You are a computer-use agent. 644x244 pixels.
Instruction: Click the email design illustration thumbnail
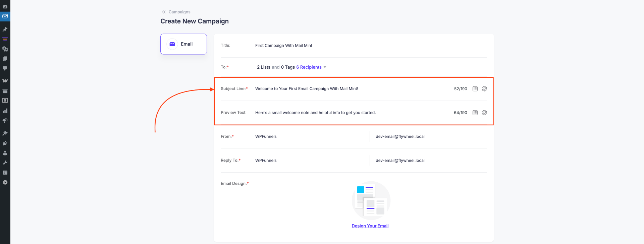(x=371, y=200)
